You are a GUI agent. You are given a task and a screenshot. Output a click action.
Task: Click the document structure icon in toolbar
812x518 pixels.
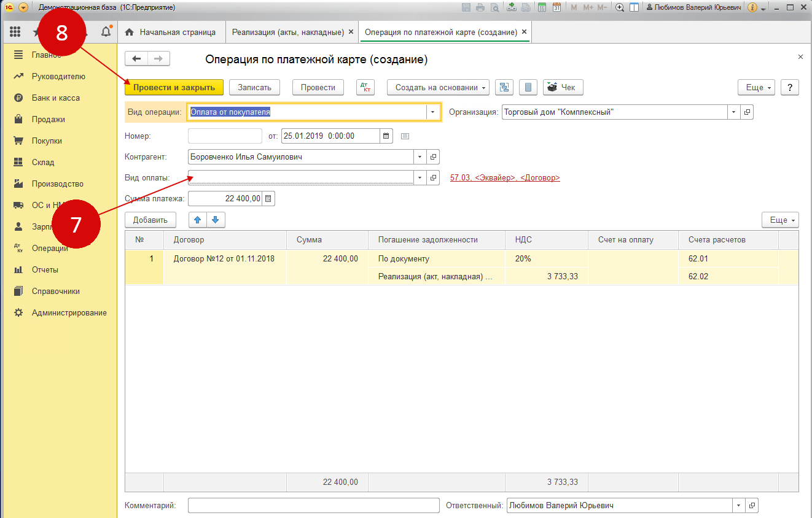(x=504, y=88)
